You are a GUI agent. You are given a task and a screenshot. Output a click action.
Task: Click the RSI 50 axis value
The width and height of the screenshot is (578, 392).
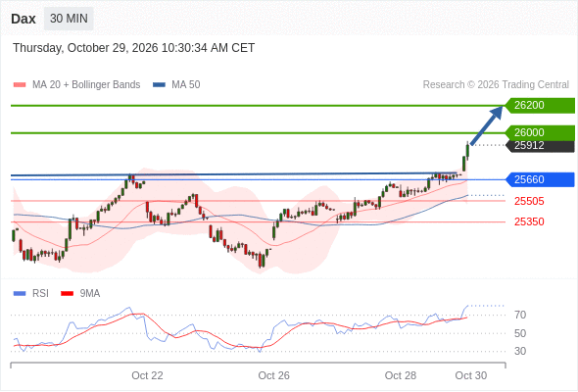tap(520, 333)
